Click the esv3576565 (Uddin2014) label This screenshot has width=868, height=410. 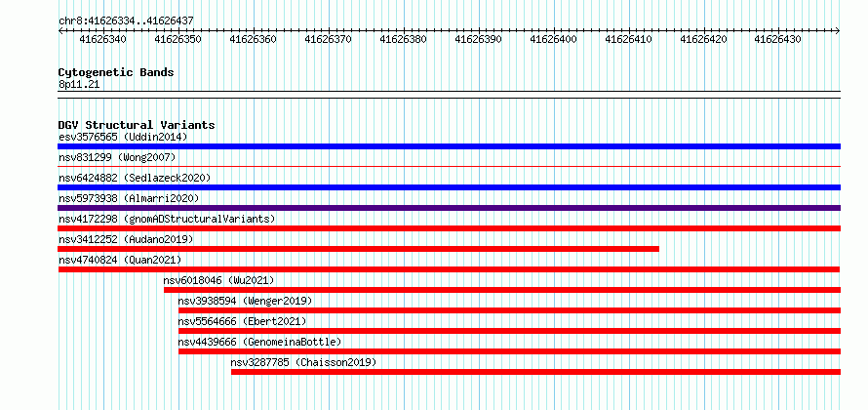(x=123, y=137)
